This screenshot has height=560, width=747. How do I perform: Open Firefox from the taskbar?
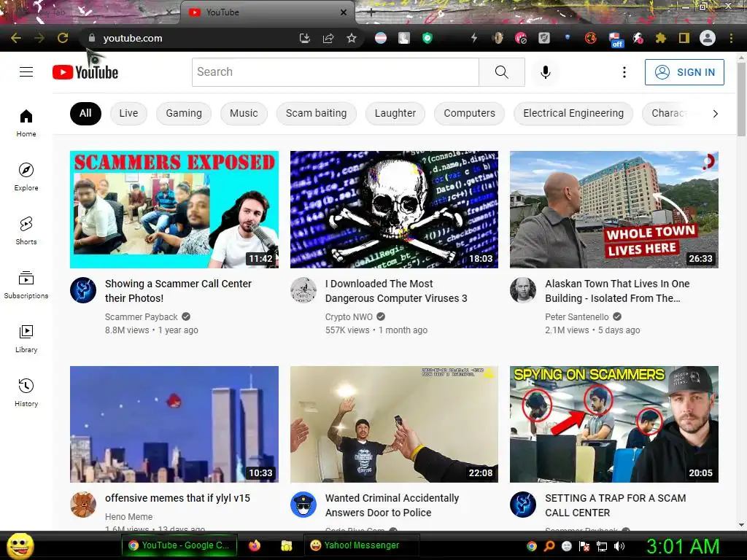point(255,545)
